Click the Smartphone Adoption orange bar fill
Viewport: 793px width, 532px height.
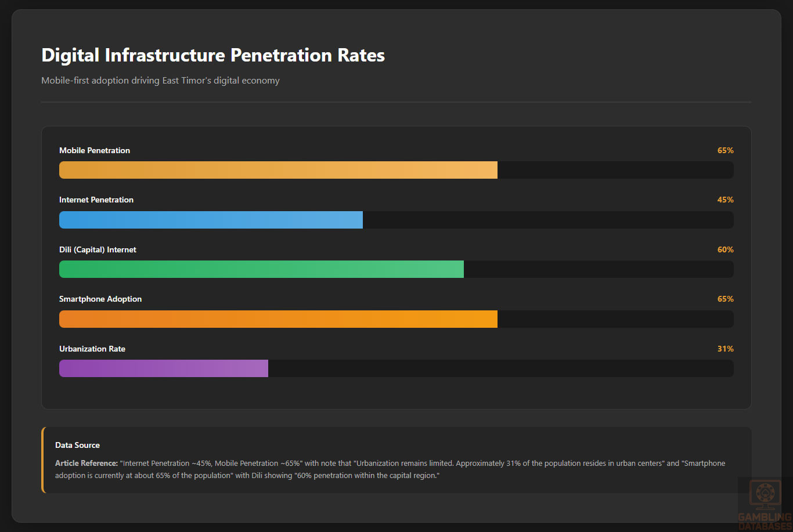click(x=278, y=319)
